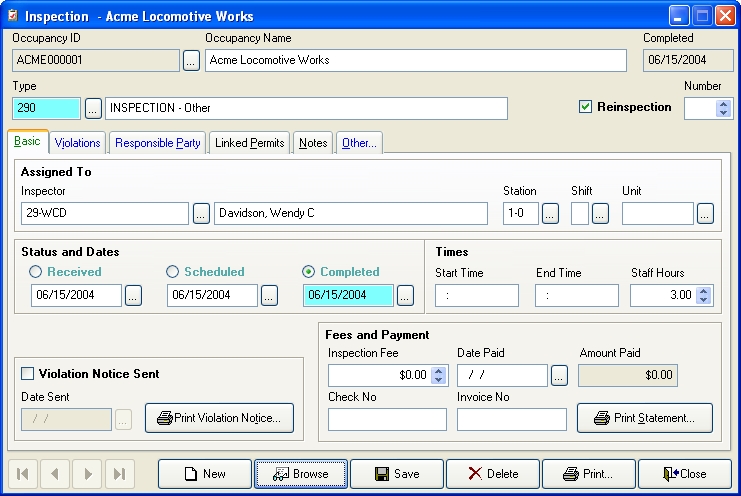The image size is (741, 496).
Task: Click the Unit input field
Action: pos(658,213)
